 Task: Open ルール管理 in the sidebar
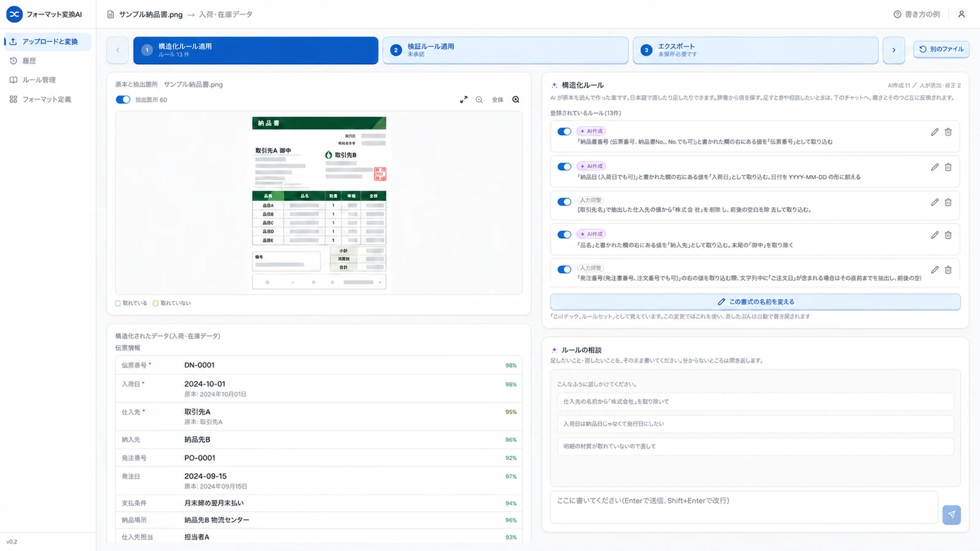(47, 80)
